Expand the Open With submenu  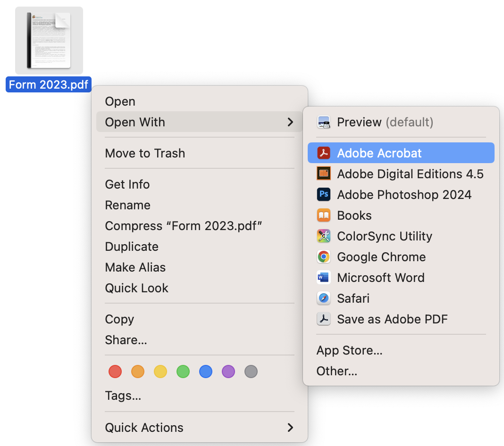click(x=199, y=122)
